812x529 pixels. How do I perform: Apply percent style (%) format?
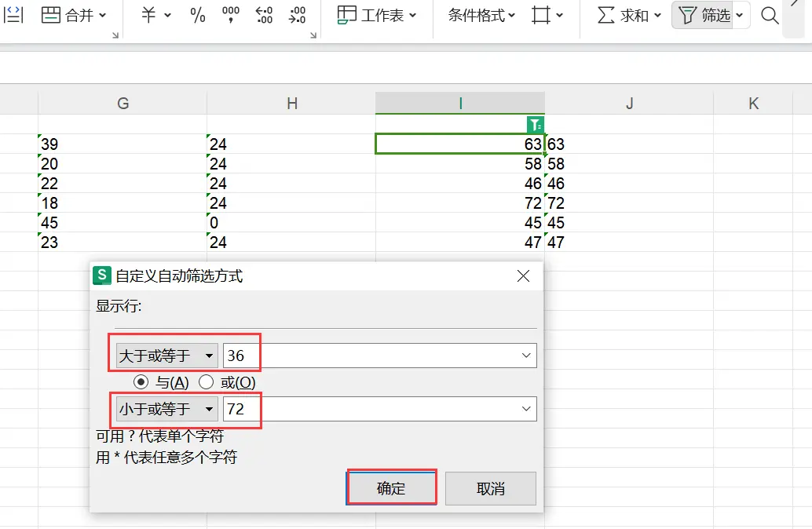click(198, 15)
